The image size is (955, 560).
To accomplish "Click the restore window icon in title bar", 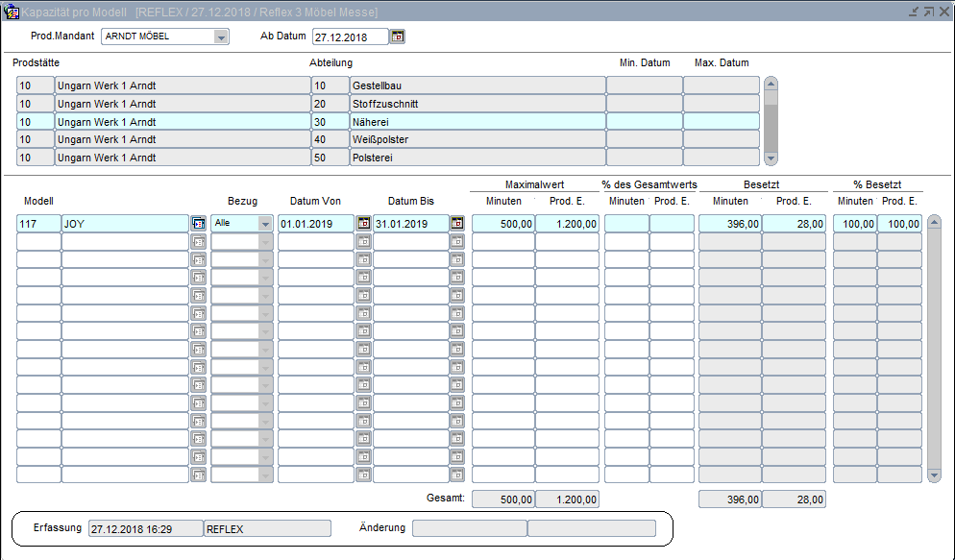I will [x=928, y=12].
